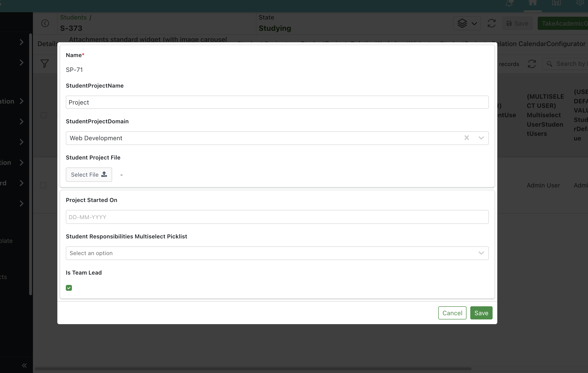Open the layers stack dropdown button
This screenshot has width=588, height=373.
coord(467,23)
